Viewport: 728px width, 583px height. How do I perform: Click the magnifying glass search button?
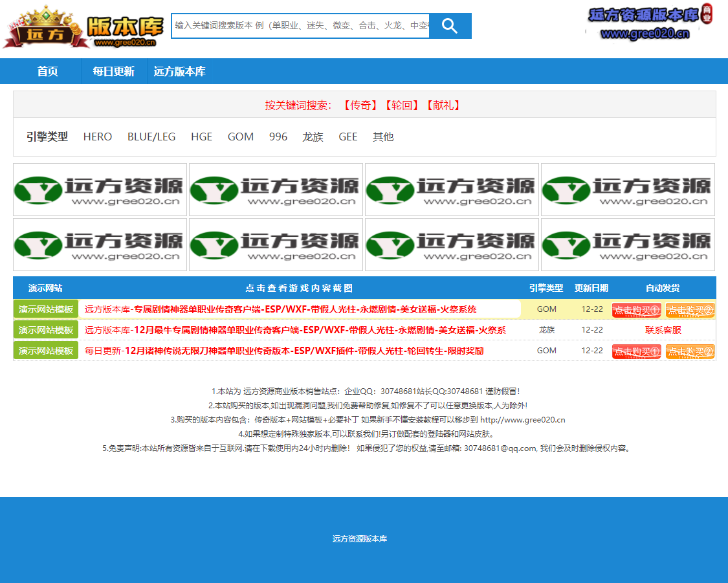(450, 26)
